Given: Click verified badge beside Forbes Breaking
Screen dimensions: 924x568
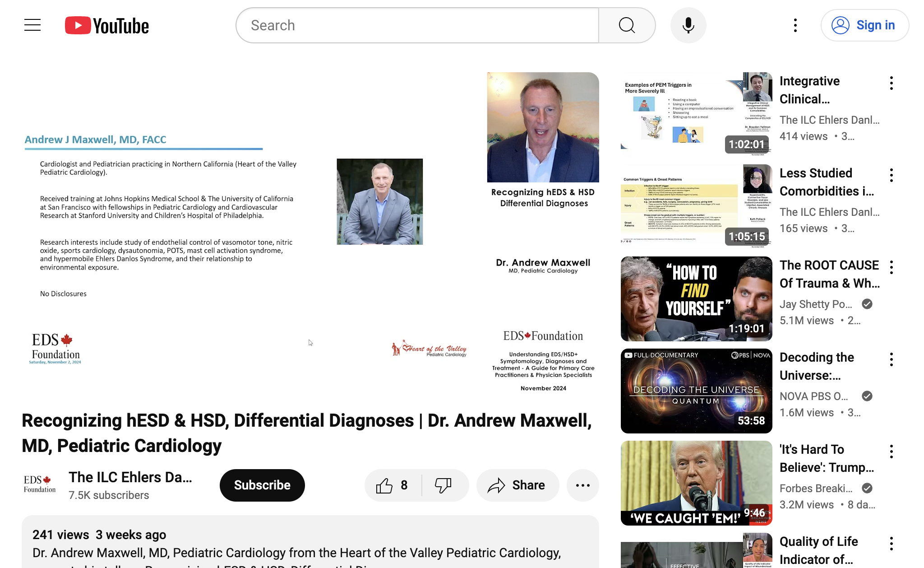Looking at the screenshot, I should pyautogui.click(x=867, y=488).
